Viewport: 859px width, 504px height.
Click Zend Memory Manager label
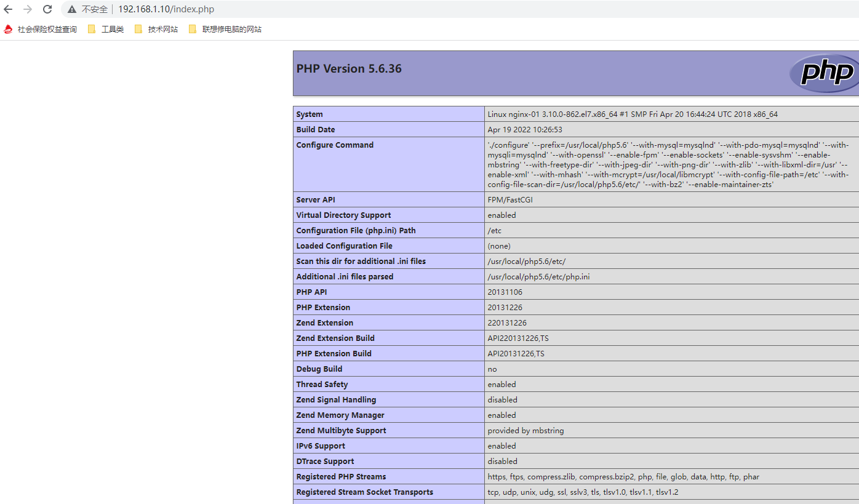tap(340, 415)
